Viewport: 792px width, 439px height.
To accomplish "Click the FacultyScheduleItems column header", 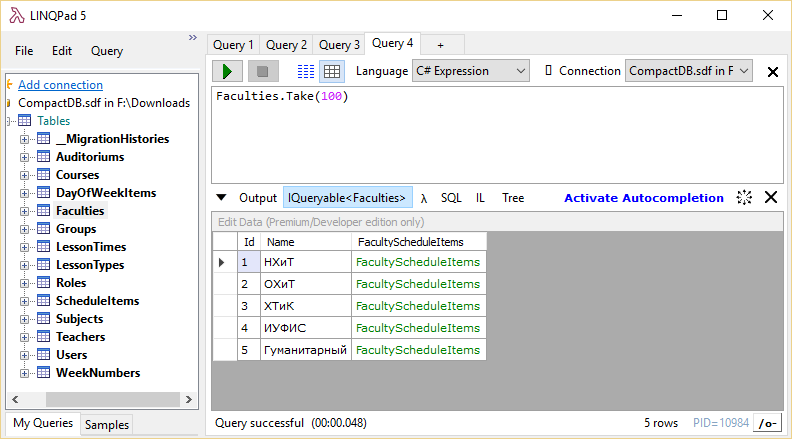I will [419, 242].
